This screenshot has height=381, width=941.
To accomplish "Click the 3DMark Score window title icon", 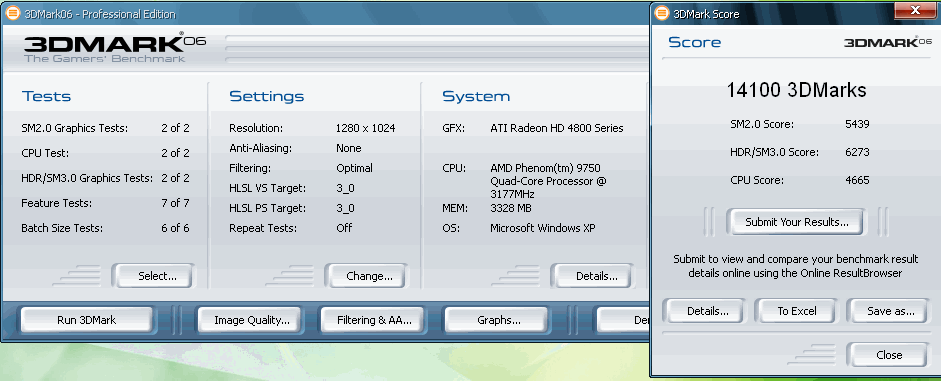I will click(661, 13).
